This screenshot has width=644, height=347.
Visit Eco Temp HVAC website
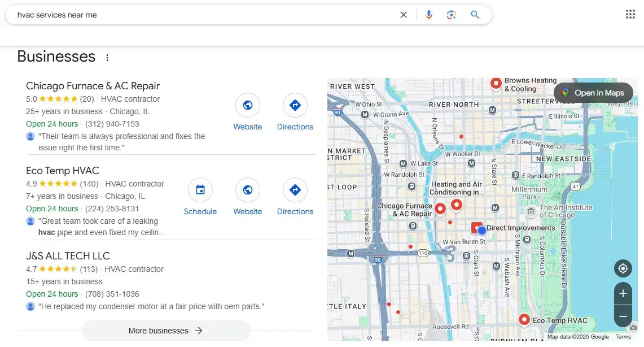pos(248,197)
